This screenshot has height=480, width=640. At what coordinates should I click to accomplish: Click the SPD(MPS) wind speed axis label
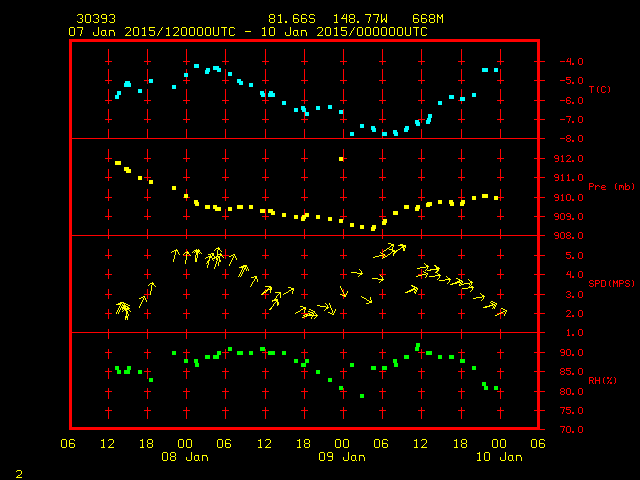coord(611,283)
